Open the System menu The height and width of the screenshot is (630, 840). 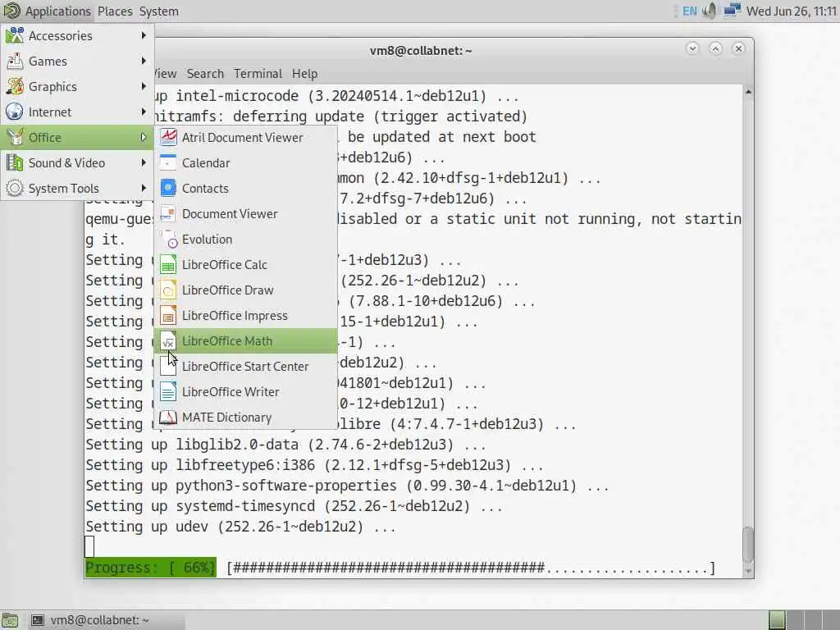click(x=158, y=11)
